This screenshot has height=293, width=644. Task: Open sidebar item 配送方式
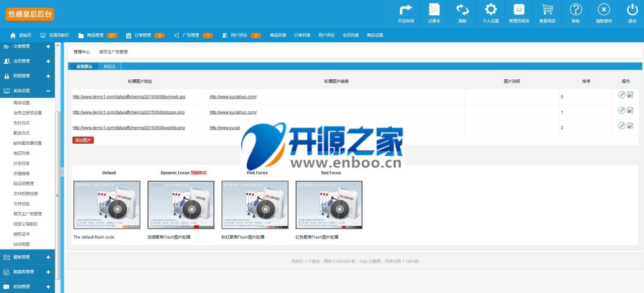21,133
